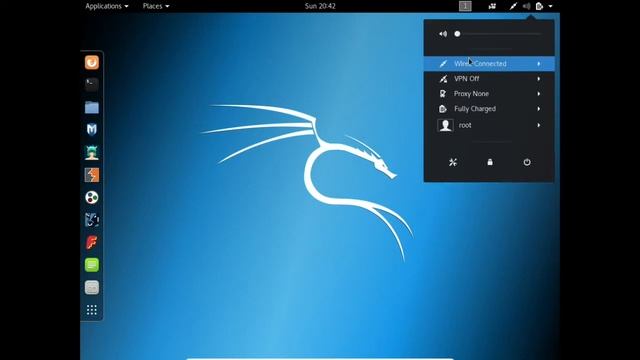Expand the Fully Charged submenu arrow

tap(539, 109)
